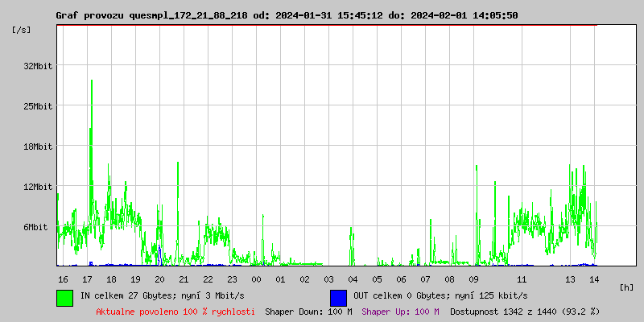Select the 32Mbit y-axis label
The width and height of the screenshot is (644, 322).
pyautogui.click(x=38, y=66)
